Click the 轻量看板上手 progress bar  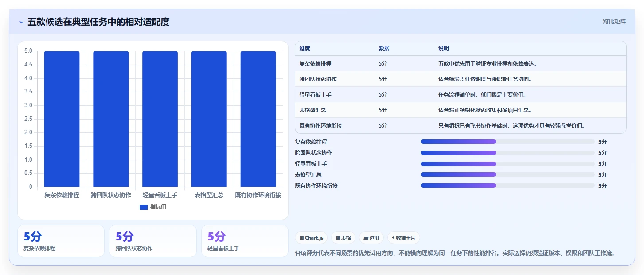click(x=507, y=164)
